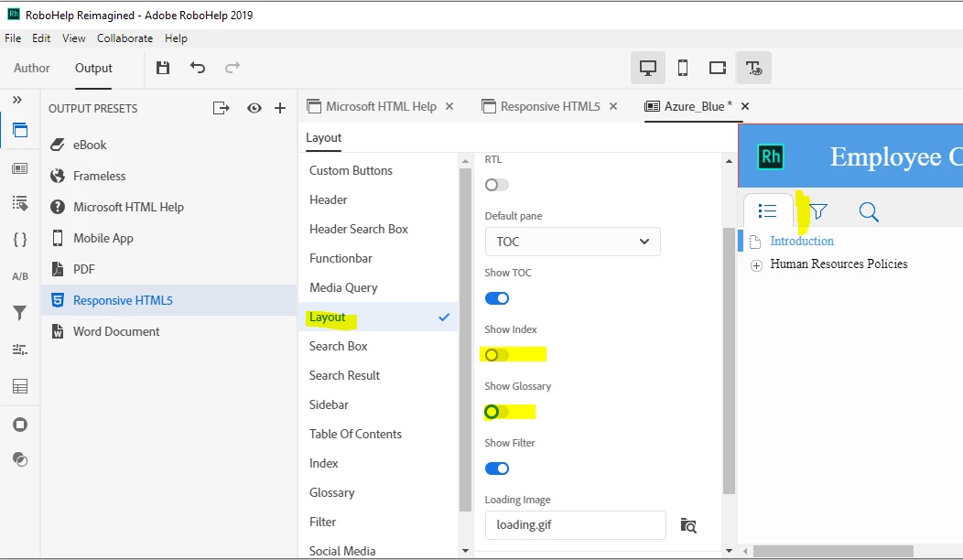Disable the Show Filter toggle
Screen dimensions: 963x560
(x=497, y=468)
